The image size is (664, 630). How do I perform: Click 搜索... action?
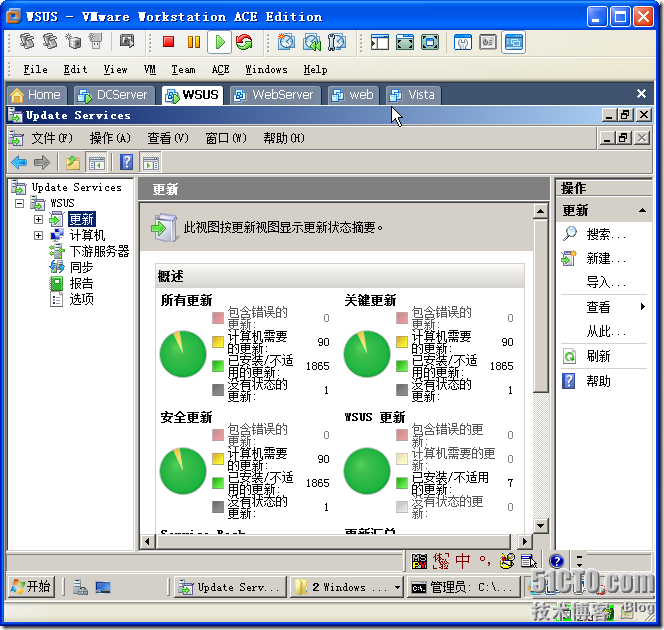606,234
